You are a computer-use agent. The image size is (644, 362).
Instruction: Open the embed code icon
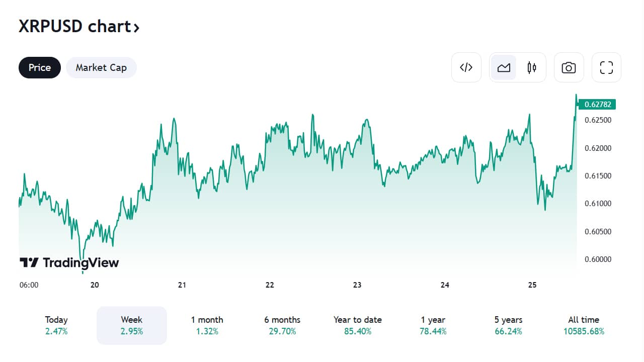click(x=466, y=67)
